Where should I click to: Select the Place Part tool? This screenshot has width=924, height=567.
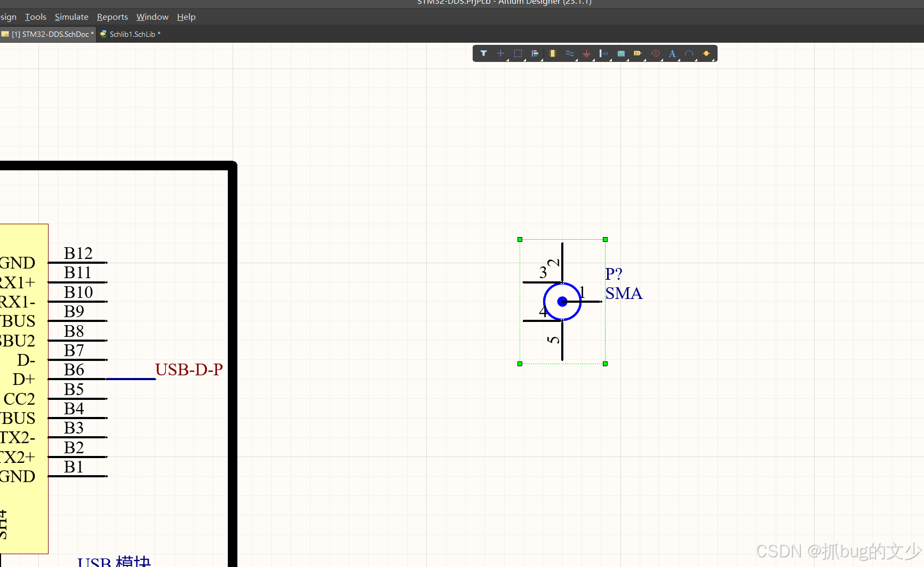pos(552,53)
